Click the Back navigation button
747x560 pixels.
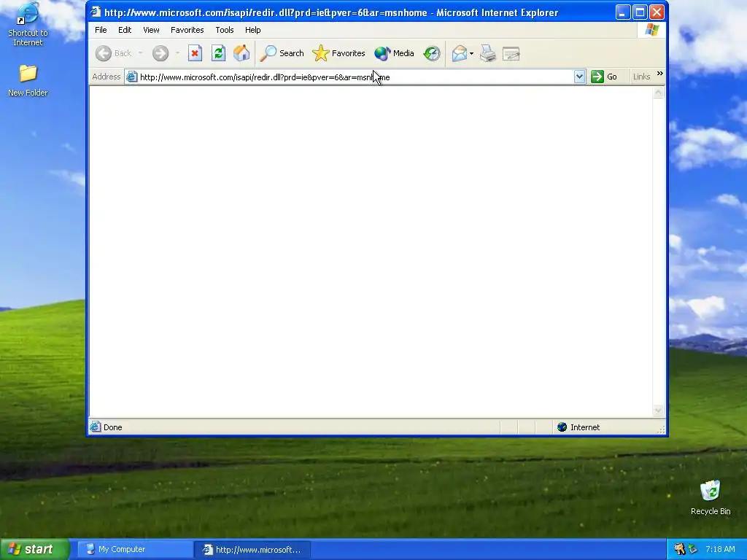(113, 53)
